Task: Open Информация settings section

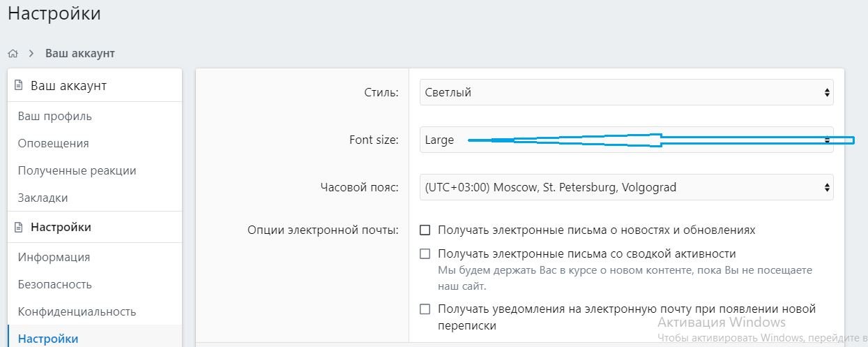Action: [x=54, y=257]
